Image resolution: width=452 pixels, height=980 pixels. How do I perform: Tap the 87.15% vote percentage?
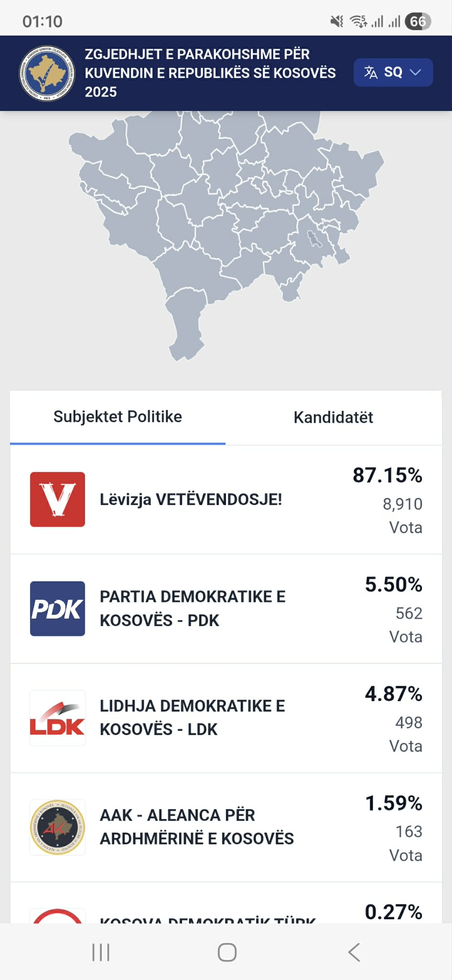pos(387,475)
